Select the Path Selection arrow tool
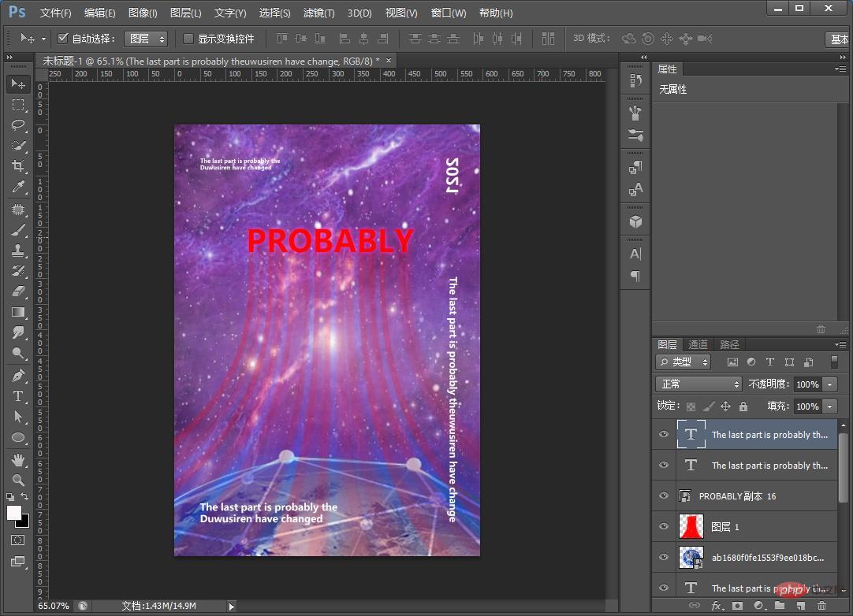Screen dimensions: 853x616 pyautogui.click(x=18, y=417)
